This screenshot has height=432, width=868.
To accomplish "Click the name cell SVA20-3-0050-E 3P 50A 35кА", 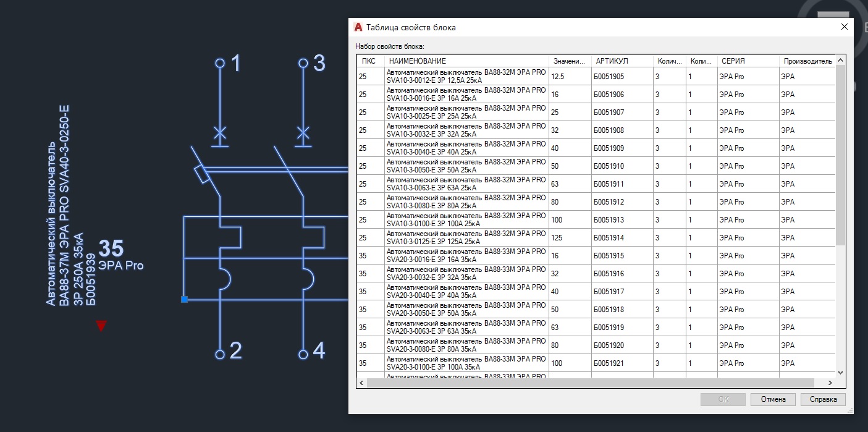I will pyautogui.click(x=467, y=310).
